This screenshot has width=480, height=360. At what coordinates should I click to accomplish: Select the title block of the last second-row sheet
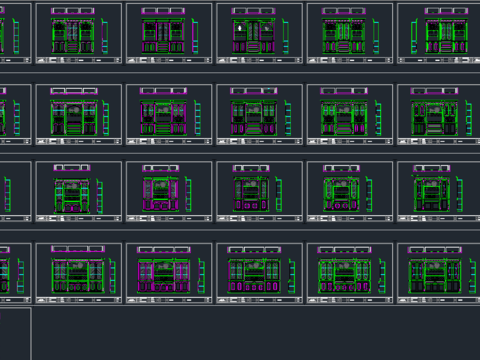point(439,141)
